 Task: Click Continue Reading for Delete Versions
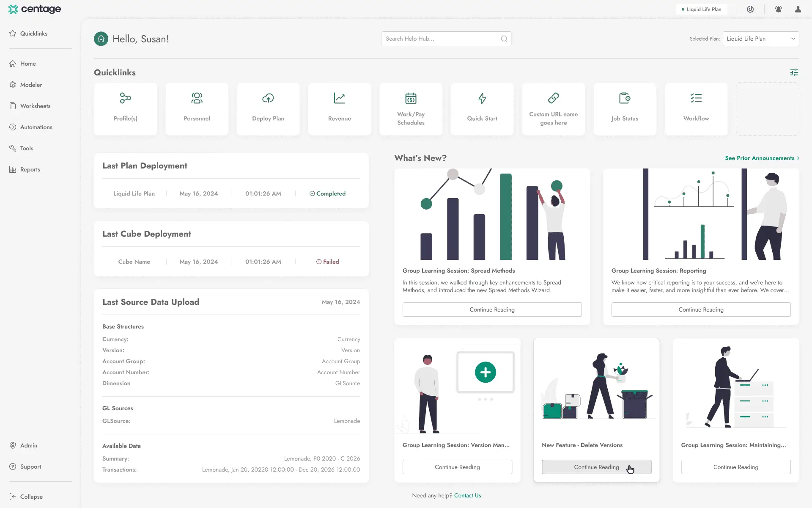[x=596, y=467]
